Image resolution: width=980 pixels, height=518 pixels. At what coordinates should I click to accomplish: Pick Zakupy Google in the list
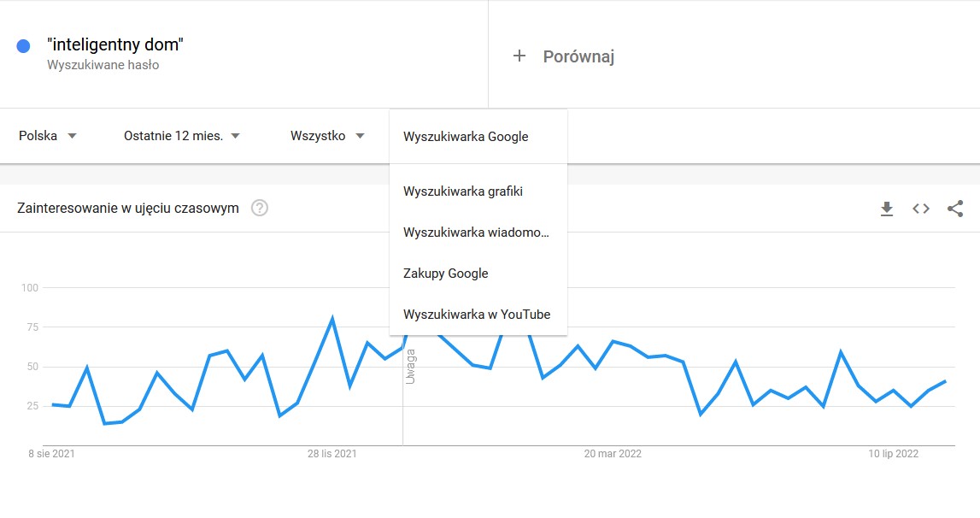tap(446, 274)
